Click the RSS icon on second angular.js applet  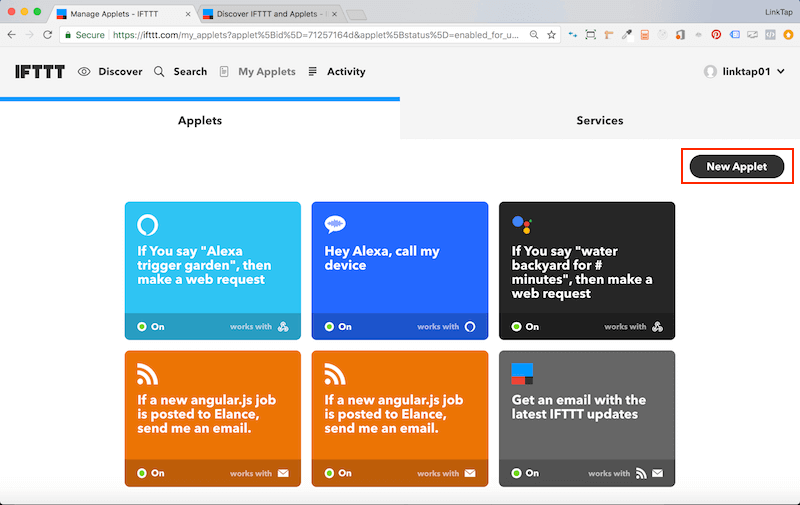point(335,374)
